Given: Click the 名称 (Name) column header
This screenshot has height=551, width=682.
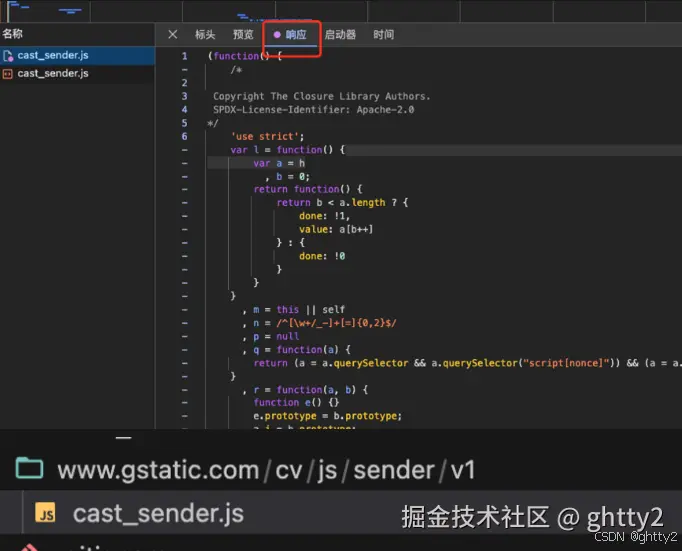Looking at the screenshot, I should 12,34.
